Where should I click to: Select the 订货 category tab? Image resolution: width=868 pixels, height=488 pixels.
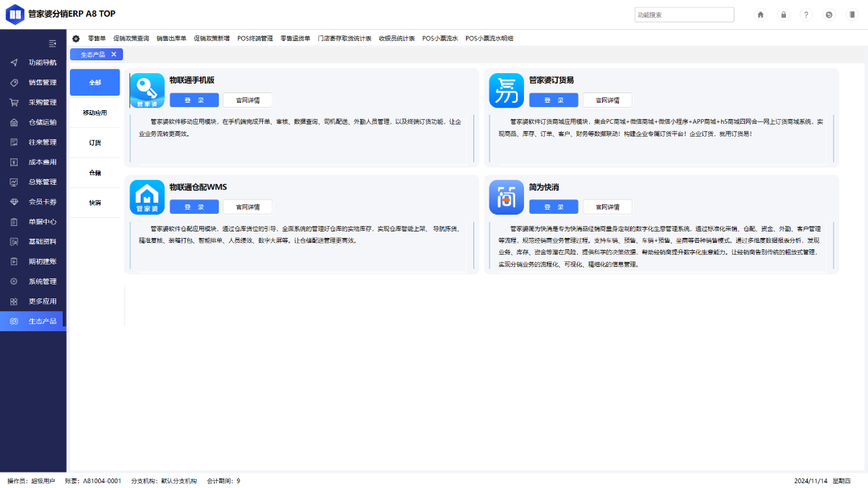95,143
